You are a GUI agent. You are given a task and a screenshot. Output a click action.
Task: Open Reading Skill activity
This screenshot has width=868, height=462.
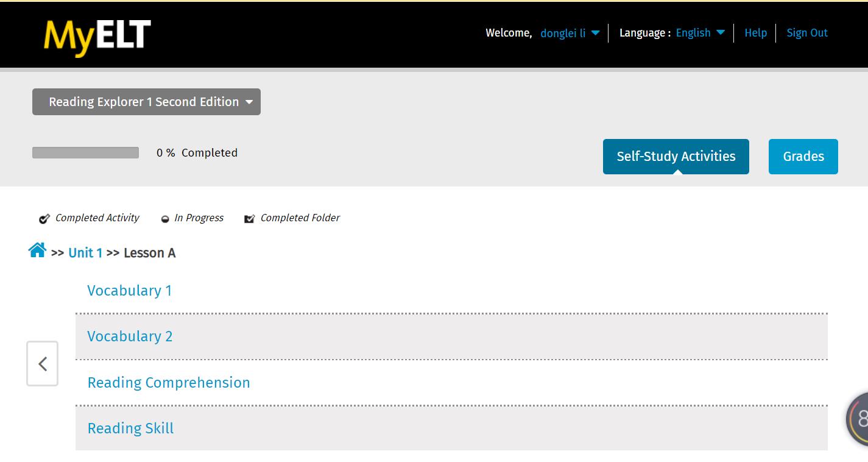click(x=130, y=428)
